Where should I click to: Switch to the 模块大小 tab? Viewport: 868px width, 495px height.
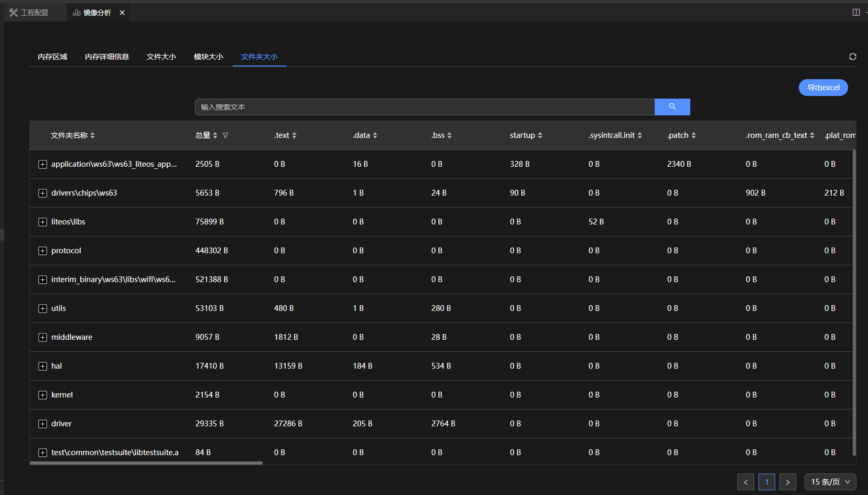coord(208,57)
